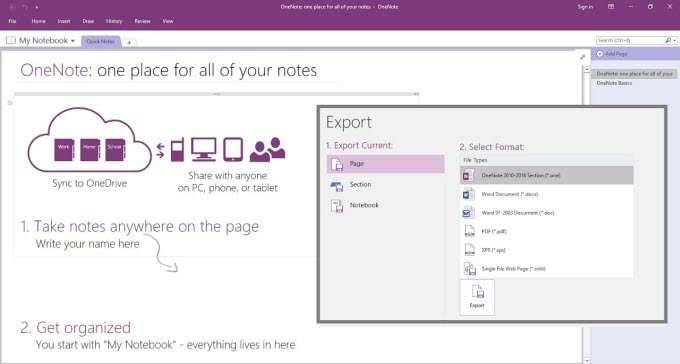Open the Draw ribbon tab

tap(88, 21)
